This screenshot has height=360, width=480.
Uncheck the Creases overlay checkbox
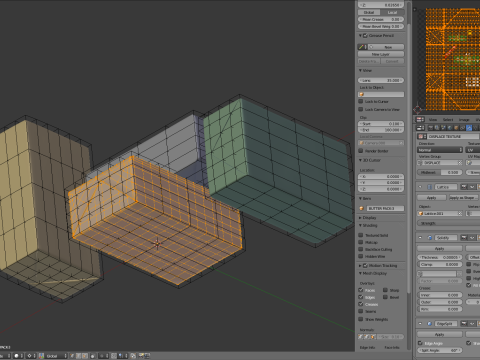[x=361, y=304]
